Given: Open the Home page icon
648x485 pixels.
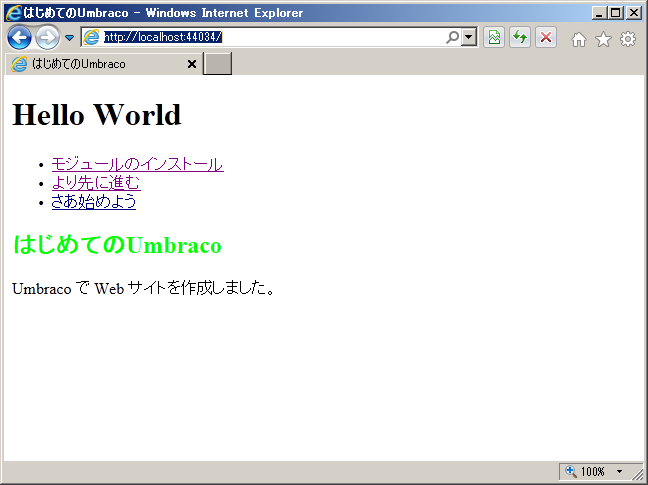Looking at the screenshot, I should pyautogui.click(x=579, y=39).
